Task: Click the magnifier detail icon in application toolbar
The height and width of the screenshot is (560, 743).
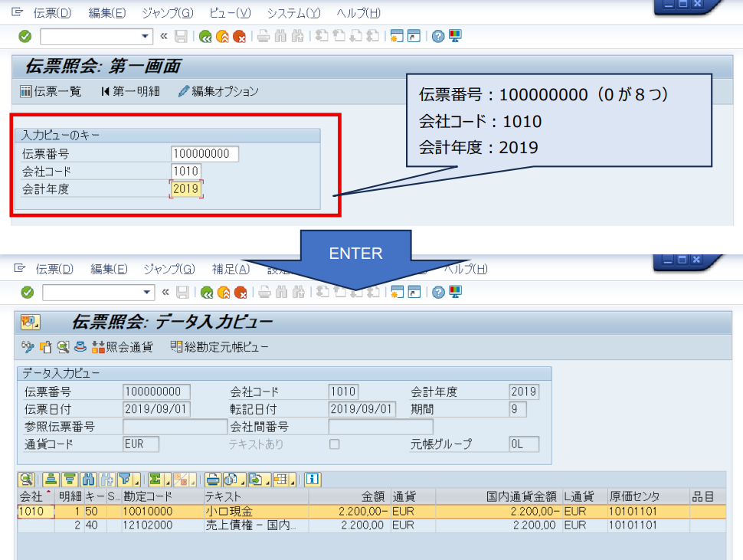Action: click(63, 347)
